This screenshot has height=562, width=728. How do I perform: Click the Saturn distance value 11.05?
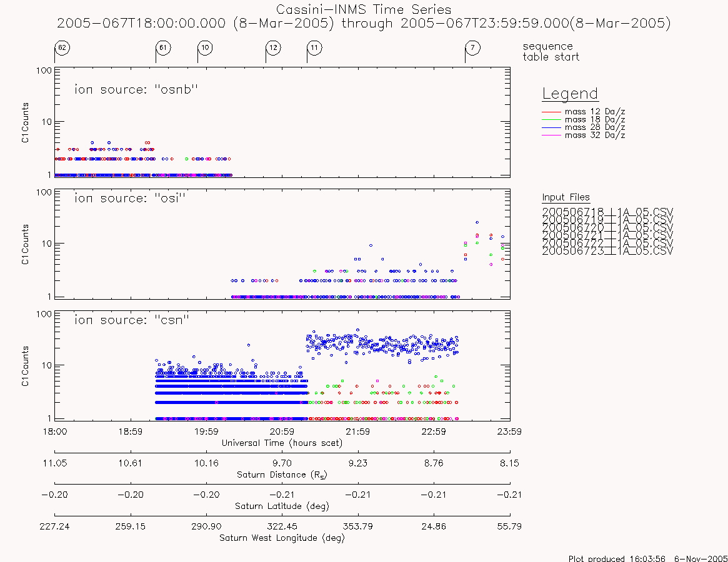55,463
